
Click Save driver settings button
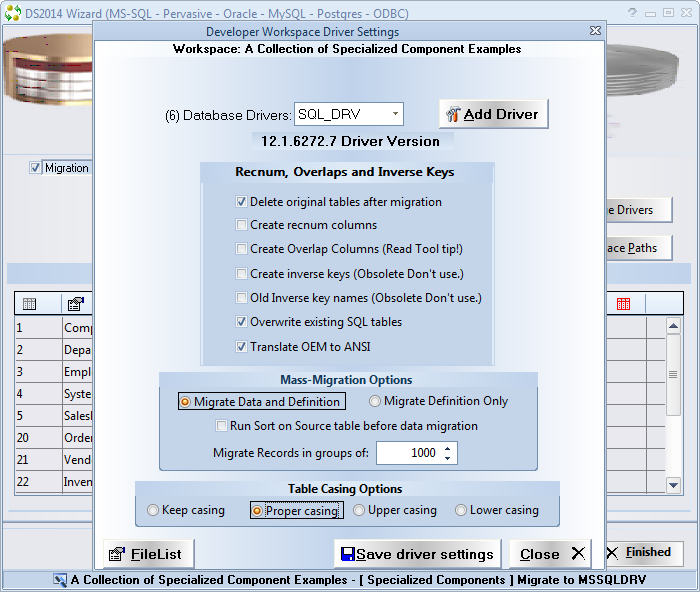point(417,554)
